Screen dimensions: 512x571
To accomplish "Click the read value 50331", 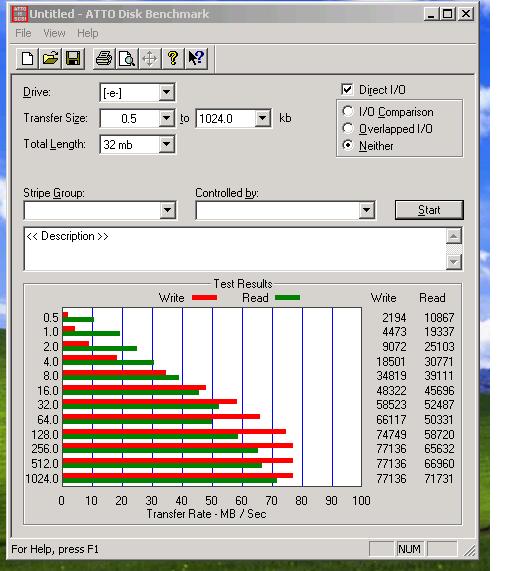I will pos(439,420).
